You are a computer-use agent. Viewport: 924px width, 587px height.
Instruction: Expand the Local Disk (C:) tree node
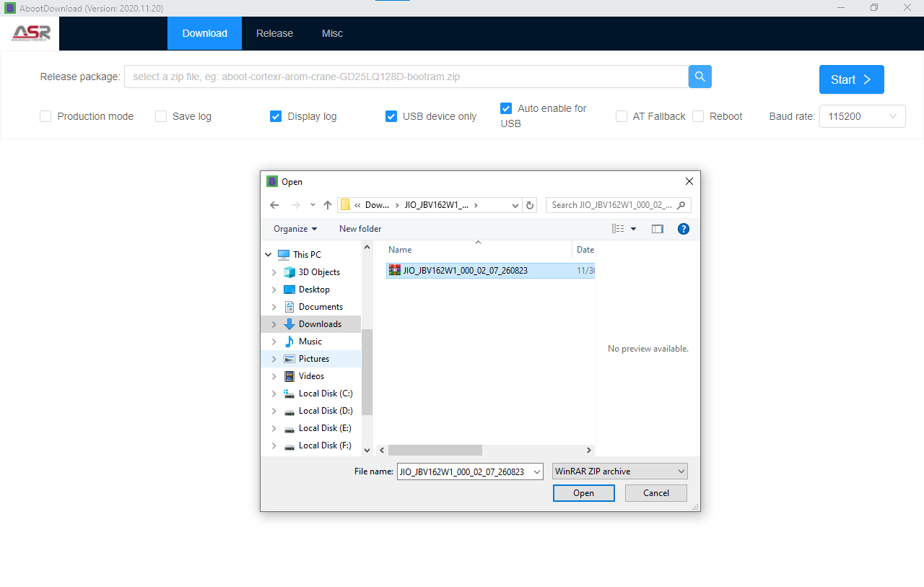pyautogui.click(x=274, y=393)
